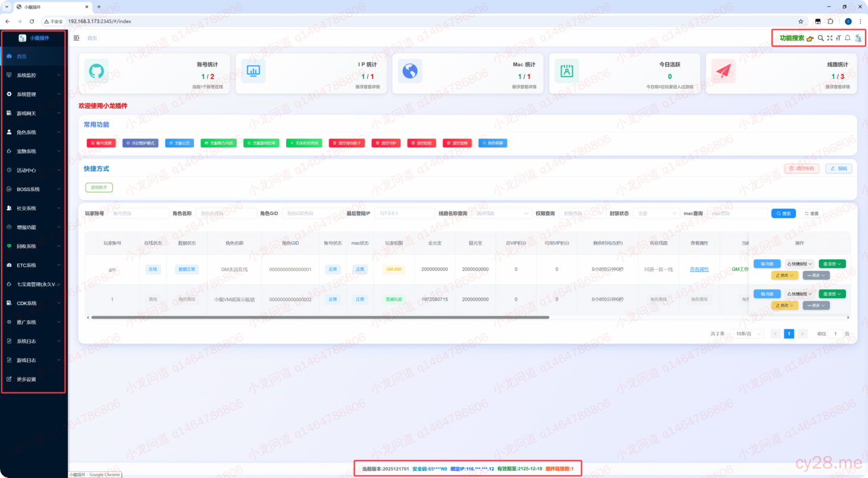Click the user avatar in top right

(858, 38)
